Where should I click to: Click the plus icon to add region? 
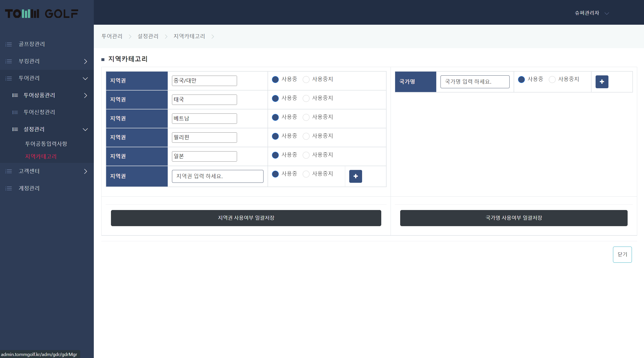tap(356, 176)
